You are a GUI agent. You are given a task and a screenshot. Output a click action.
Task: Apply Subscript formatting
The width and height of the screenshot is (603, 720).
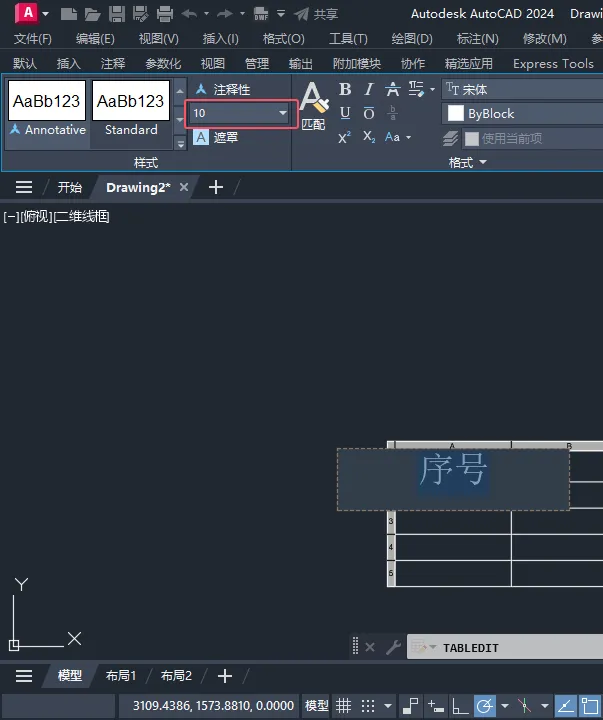369,137
